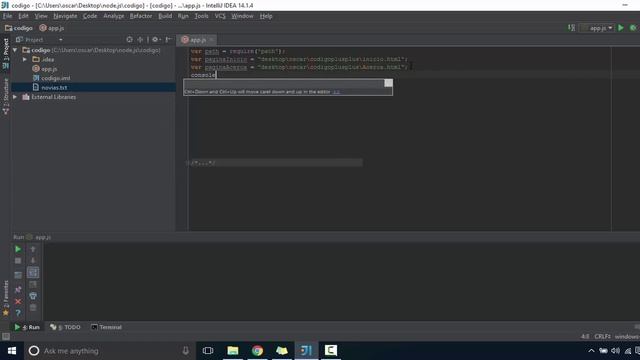
Task: Close the app.js editor tab
Action: (211, 40)
